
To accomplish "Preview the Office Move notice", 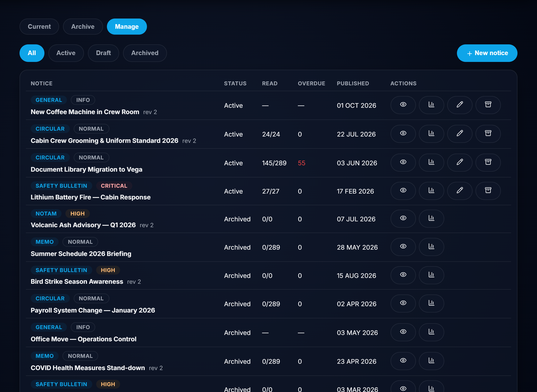I will coord(403,332).
